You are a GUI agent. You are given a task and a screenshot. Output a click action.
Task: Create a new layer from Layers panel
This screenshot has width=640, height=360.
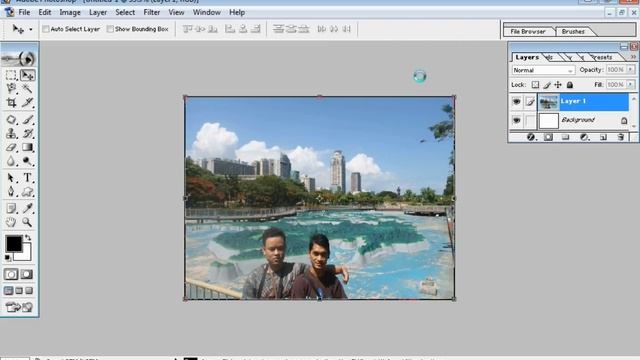coord(603,137)
